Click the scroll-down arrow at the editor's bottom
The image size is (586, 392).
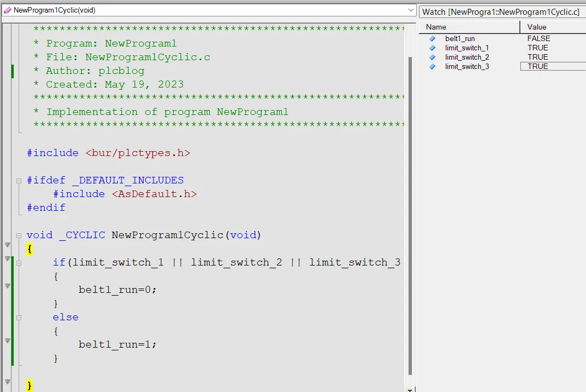[410, 390]
